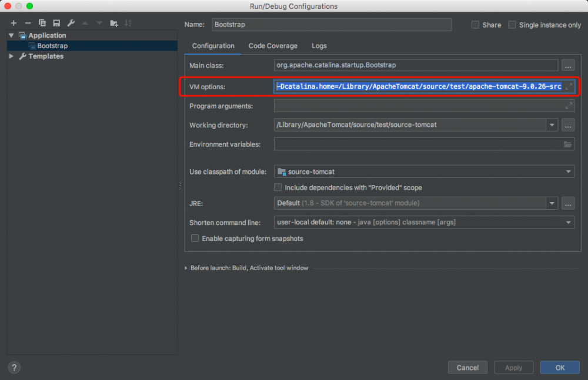
Task: Expand the Templates tree node
Action: 12,56
